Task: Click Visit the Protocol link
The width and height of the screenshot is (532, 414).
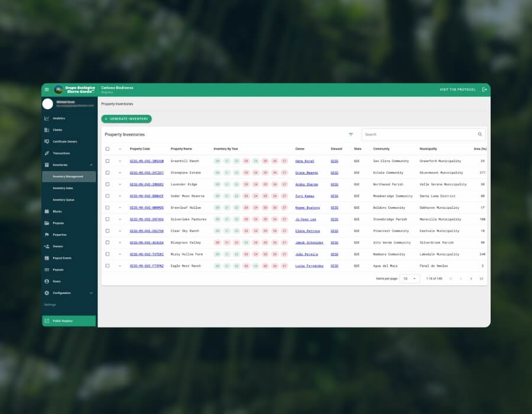Action: click(x=458, y=89)
